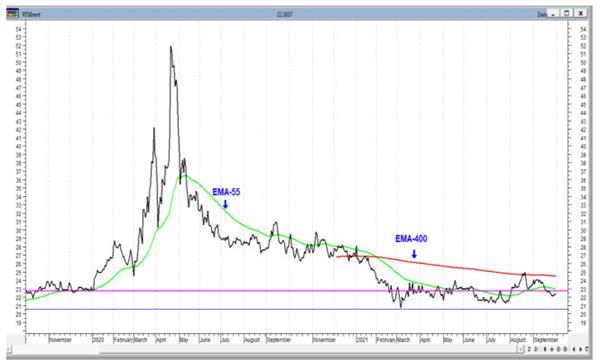Click the 2021 date axis label
The image size is (600, 360).
362,340
